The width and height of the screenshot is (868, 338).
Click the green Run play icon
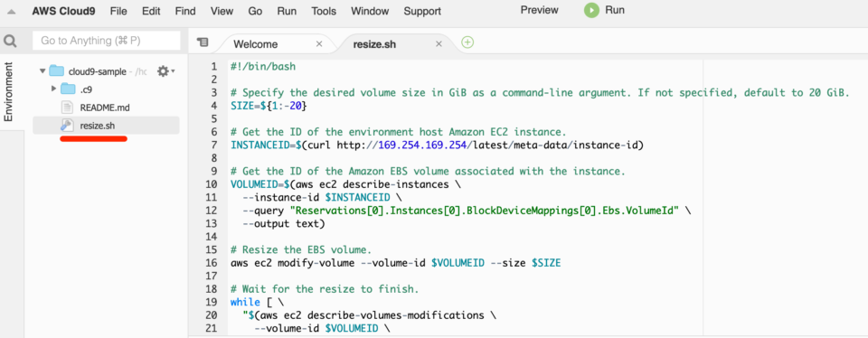click(591, 11)
